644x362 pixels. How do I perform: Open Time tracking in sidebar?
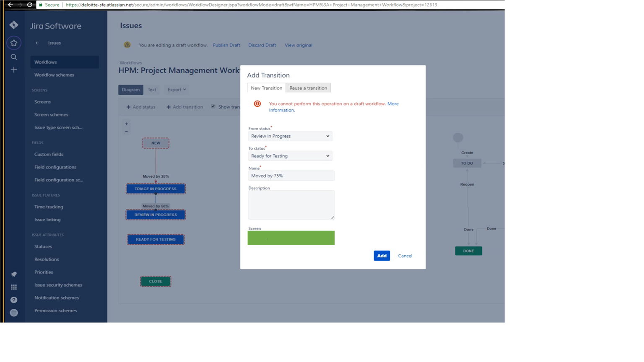point(49,207)
